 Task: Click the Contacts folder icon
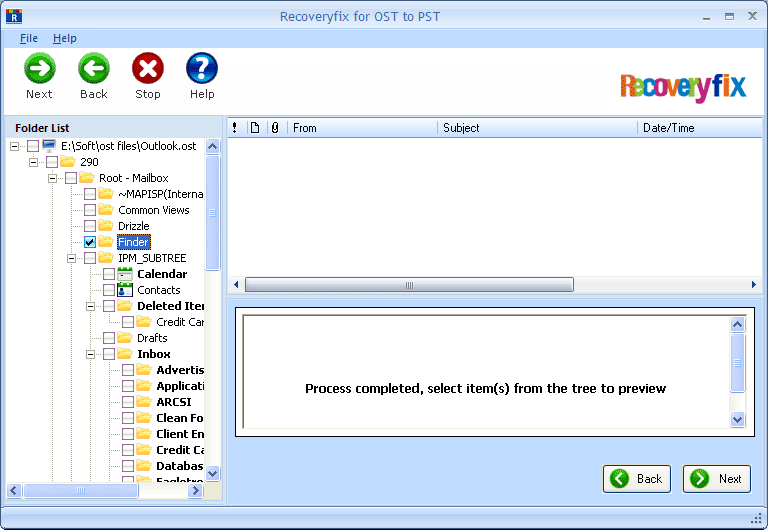tap(125, 290)
